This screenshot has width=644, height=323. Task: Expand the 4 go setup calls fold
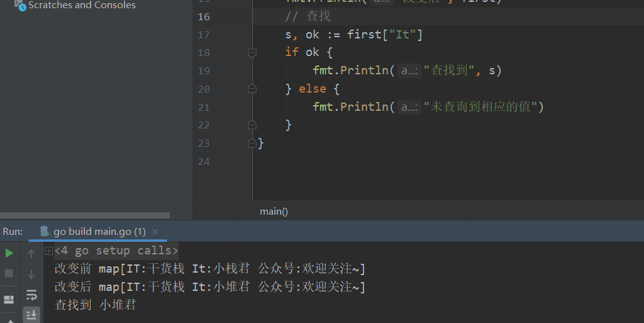(x=48, y=251)
